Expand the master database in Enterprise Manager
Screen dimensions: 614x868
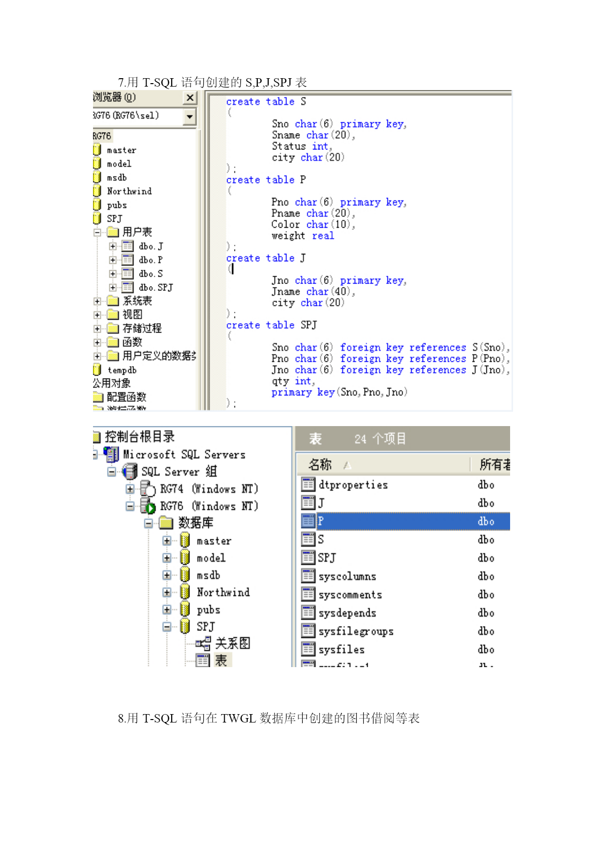pos(167,541)
